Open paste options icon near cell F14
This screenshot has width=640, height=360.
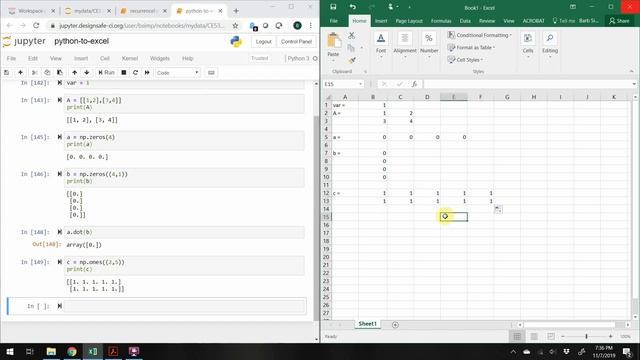tap(498, 209)
